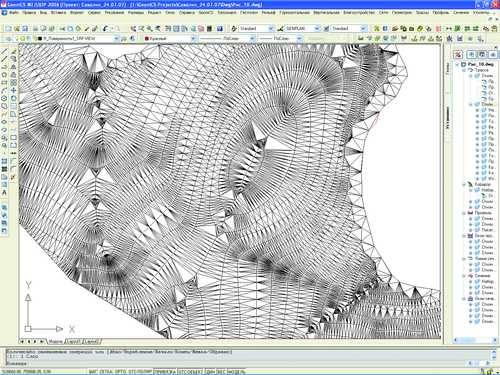Image resolution: width=500 pixels, height=375 pixels.
Task: Select the Text (A) tool in left toolbar
Action: coord(4,193)
